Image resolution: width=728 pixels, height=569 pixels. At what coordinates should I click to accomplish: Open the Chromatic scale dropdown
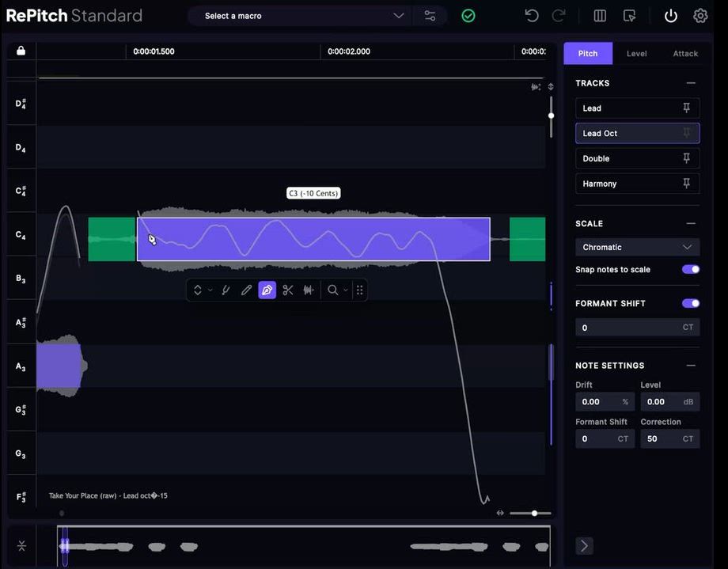(637, 247)
